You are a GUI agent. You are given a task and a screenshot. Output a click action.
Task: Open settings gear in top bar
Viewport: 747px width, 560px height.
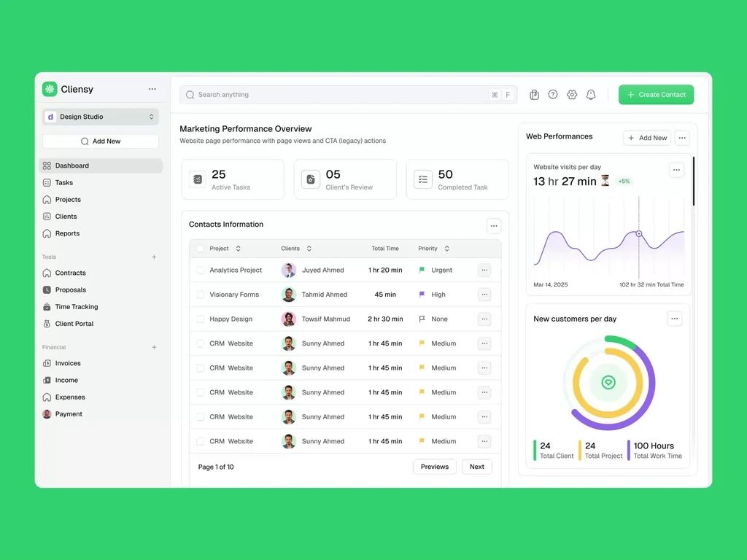(x=572, y=95)
